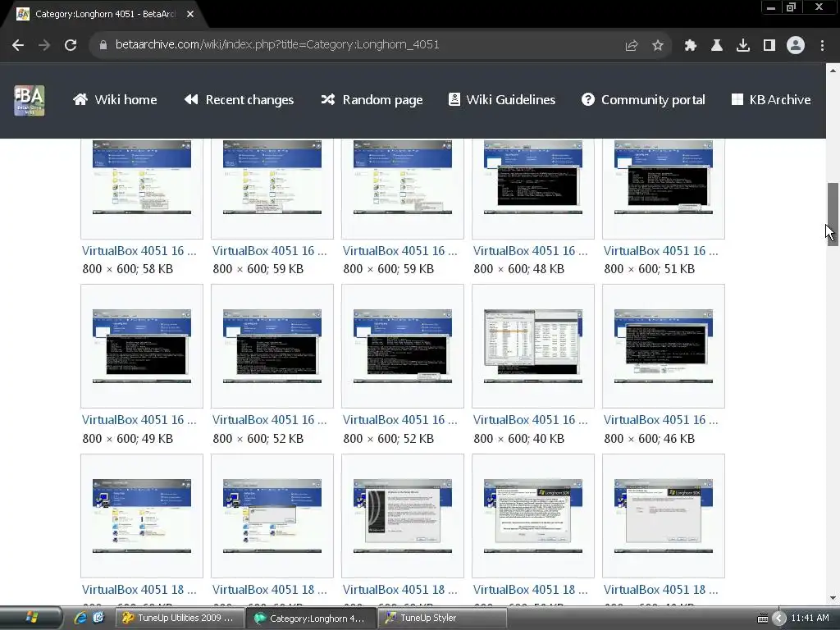Click the keyboard icon in system tray
The image size is (840, 630).
(763, 619)
